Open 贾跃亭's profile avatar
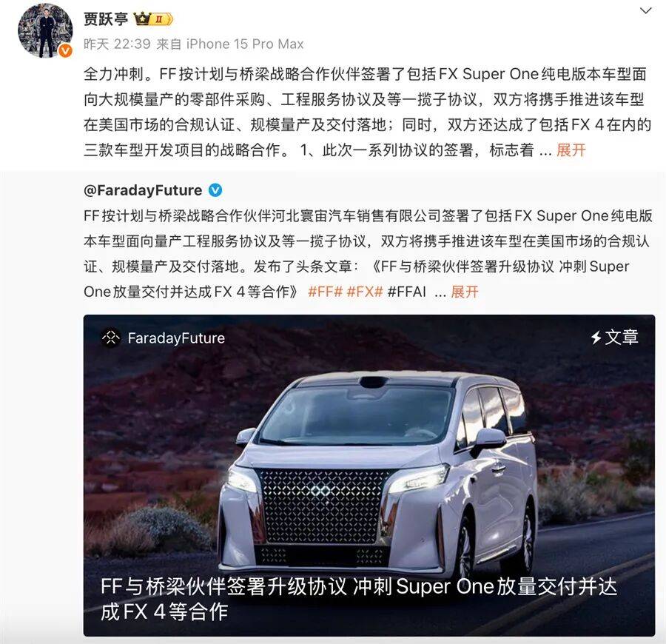Viewport: 666px width, 644px height. [x=45, y=30]
